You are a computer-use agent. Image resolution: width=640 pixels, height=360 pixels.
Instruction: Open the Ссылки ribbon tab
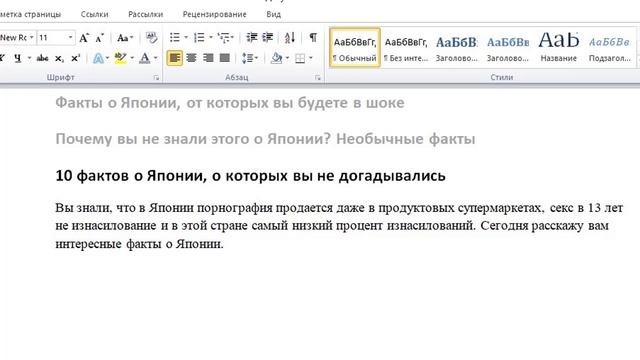[x=94, y=14]
